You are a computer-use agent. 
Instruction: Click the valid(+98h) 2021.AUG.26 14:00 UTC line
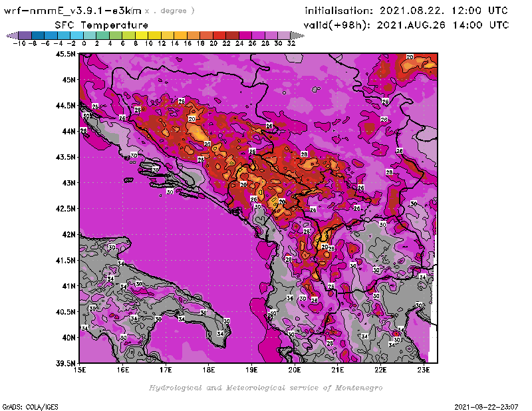pyautogui.click(x=406, y=25)
